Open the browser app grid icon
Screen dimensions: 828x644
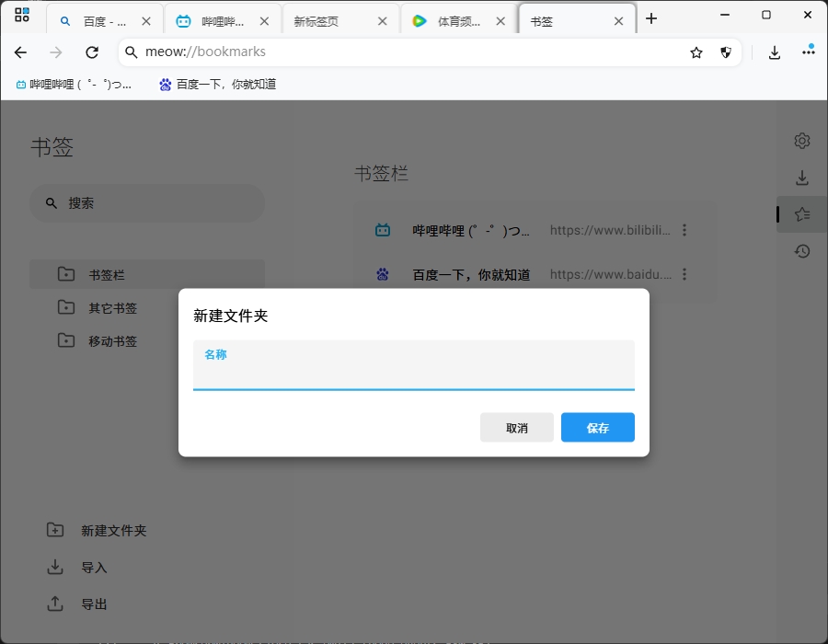pyautogui.click(x=22, y=16)
